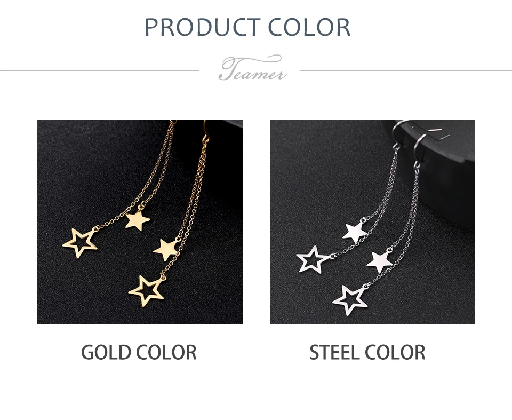Click the divider line left of the logo
This screenshot has width=512, height=420.
coord(100,70)
